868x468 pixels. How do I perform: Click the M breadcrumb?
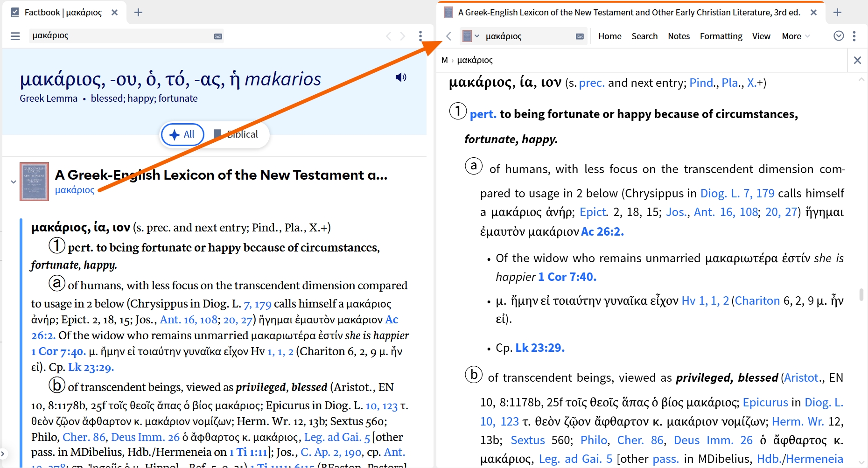pyautogui.click(x=445, y=60)
